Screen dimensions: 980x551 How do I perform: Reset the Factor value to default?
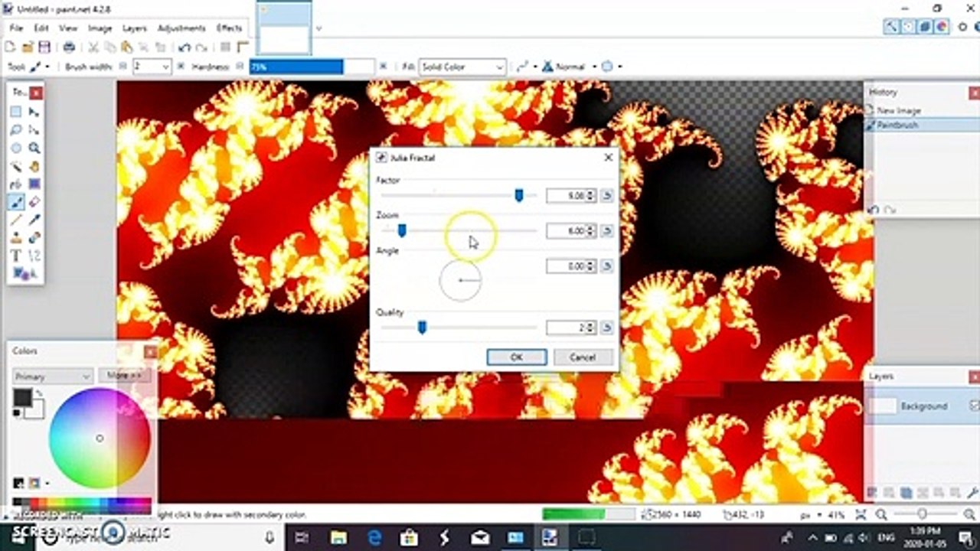[x=606, y=196]
